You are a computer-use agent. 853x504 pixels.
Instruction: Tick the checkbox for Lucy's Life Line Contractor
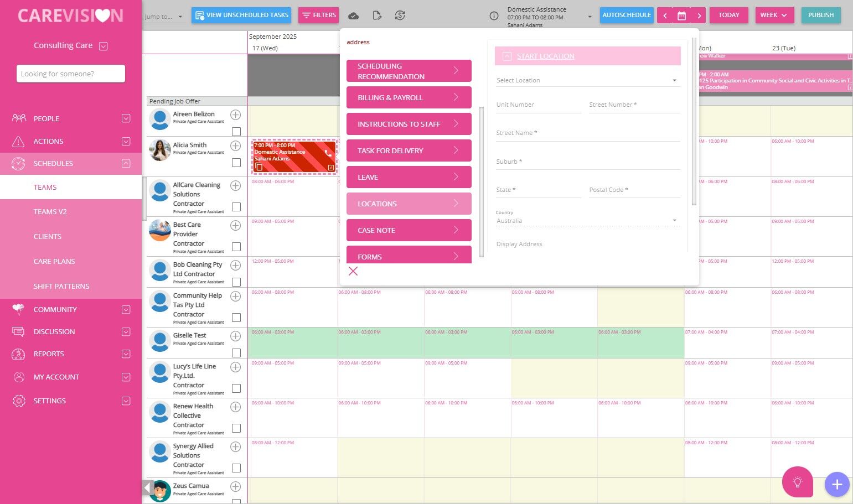click(236, 388)
